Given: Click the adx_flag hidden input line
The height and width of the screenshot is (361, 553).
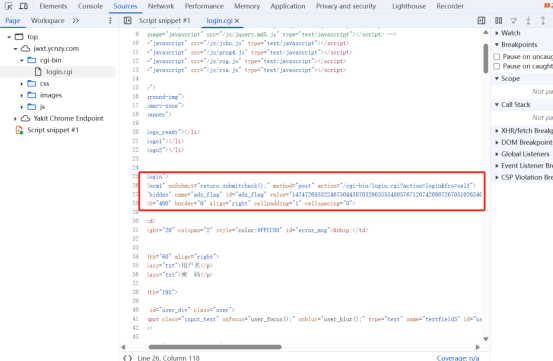Looking at the screenshot, I should tap(315, 194).
